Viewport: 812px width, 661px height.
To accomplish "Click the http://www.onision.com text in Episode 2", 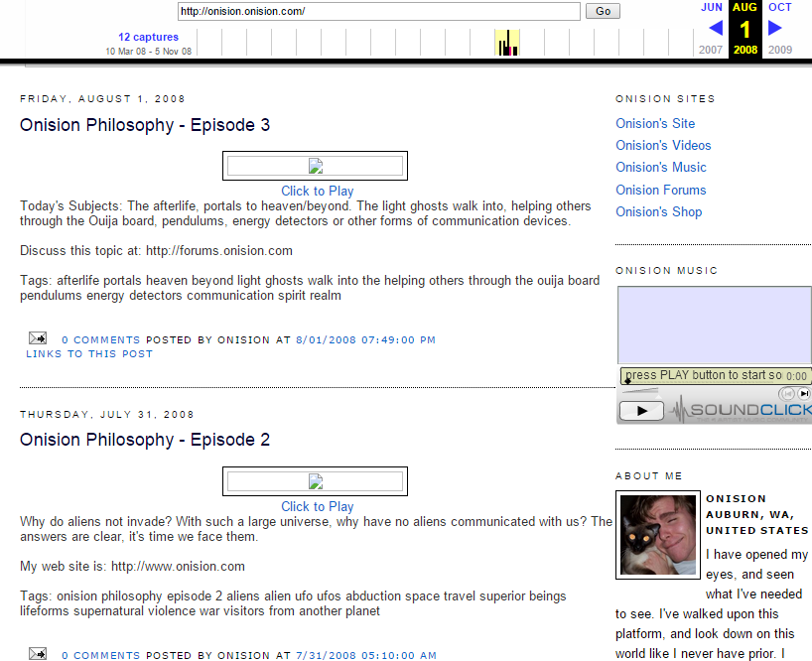I will point(178,567).
